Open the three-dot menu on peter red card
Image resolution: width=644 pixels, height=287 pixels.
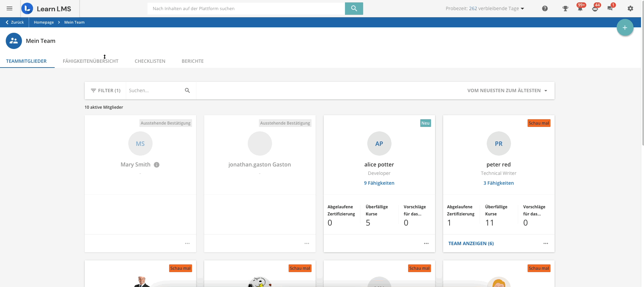point(546,243)
